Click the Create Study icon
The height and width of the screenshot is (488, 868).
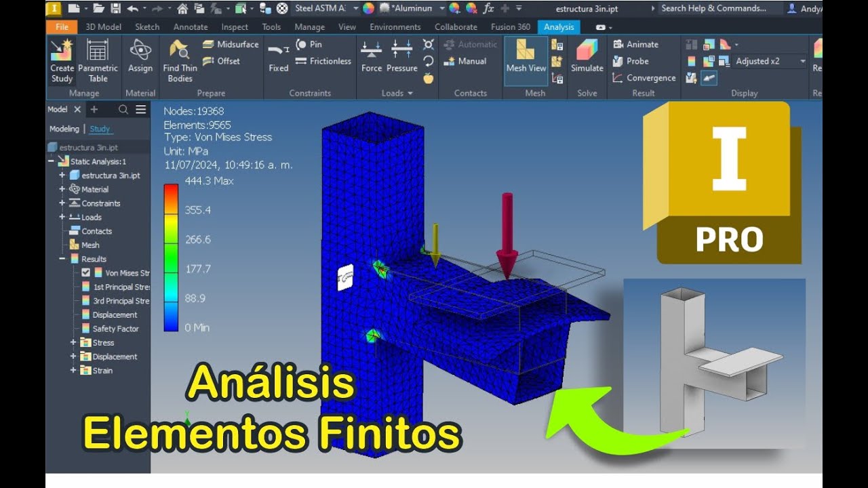tap(62, 60)
